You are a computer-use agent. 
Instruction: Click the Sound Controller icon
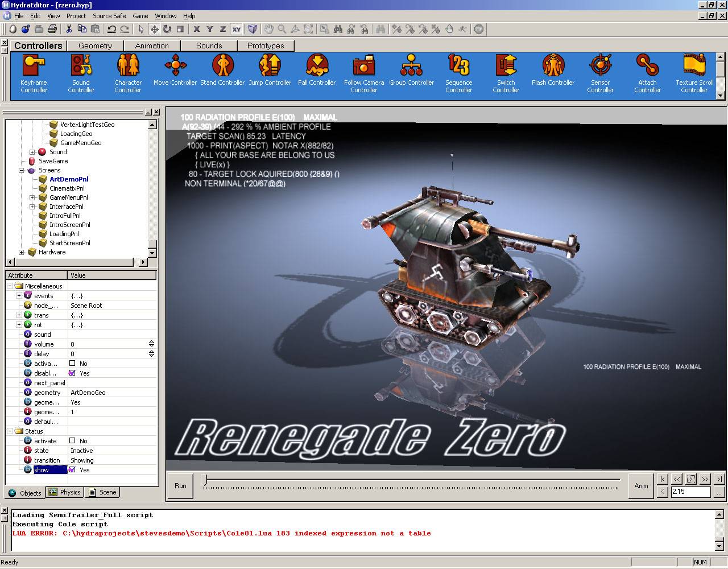(x=81, y=66)
